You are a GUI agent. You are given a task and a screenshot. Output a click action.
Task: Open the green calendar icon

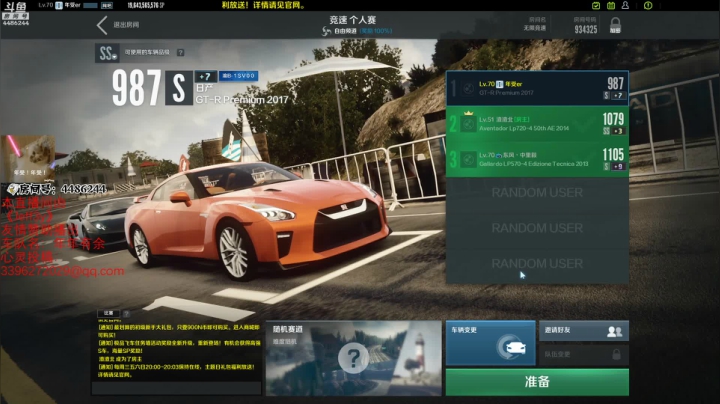611,6
